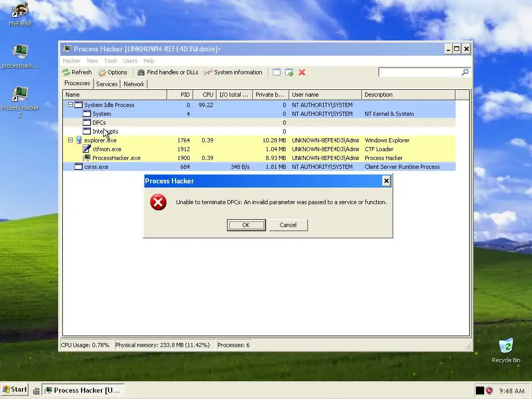532x399 pixels.
Task: Click the Process Hacker taskbar button
Action: (x=84, y=391)
